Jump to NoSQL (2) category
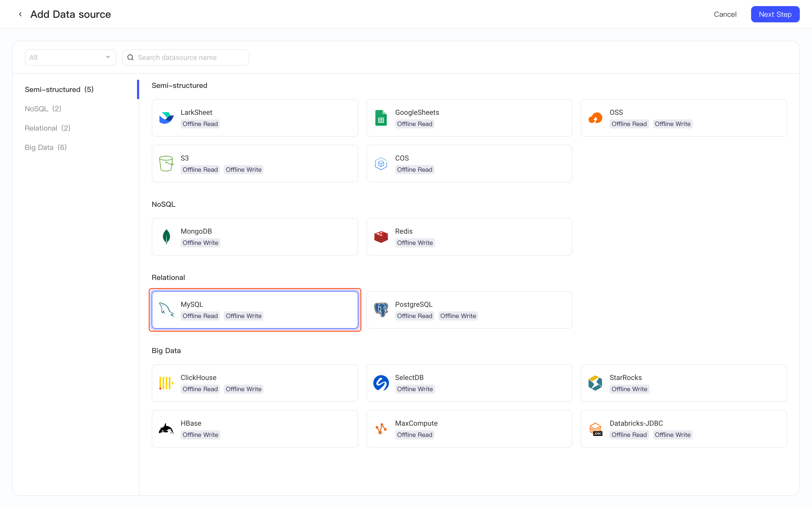This screenshot has height=508, width=812. 43,109
